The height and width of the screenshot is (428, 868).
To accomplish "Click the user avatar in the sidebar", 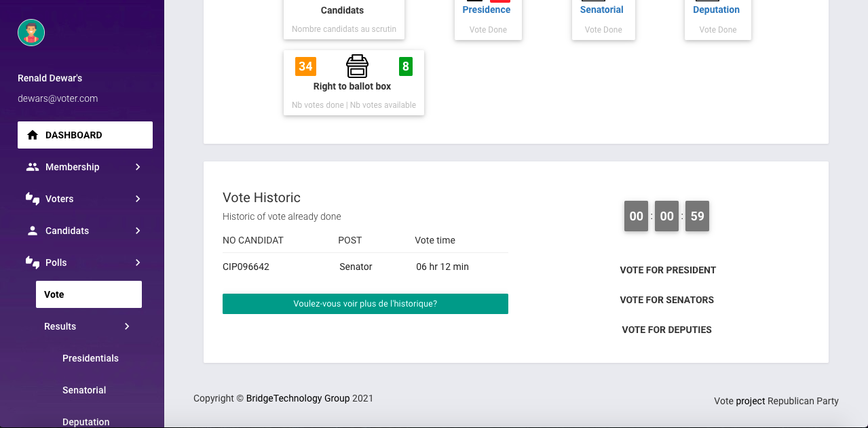I will [31, 32].
